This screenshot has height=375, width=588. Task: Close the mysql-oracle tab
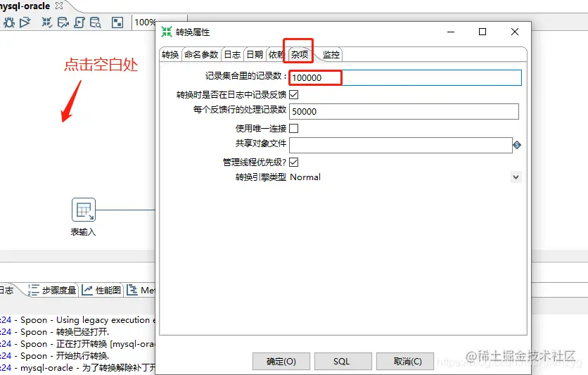click(x=59, y=6)
